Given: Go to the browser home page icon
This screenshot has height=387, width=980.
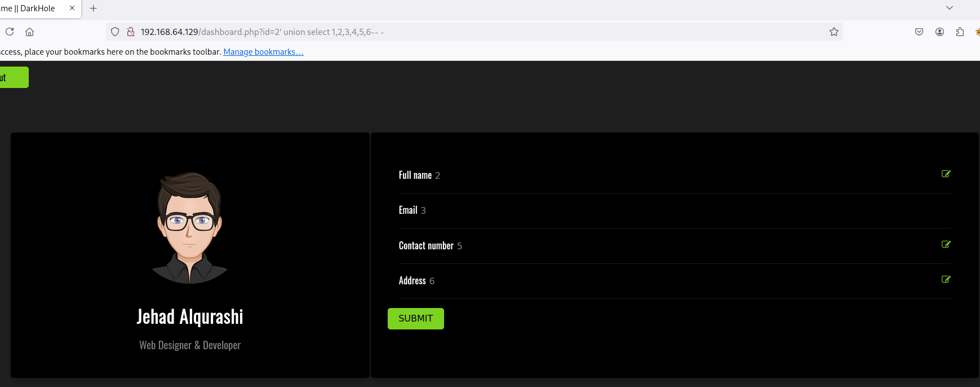Looking at the screenshot, I should tap(30, 32).
